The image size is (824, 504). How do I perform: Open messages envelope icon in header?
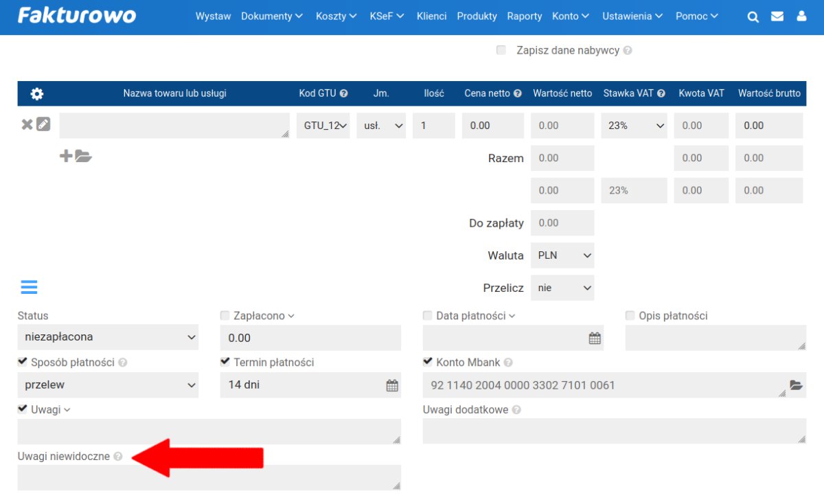(777, 16)
